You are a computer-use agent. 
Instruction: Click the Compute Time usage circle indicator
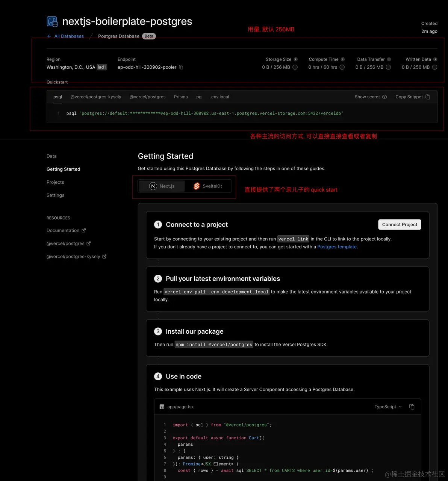[x=342, y=67]
